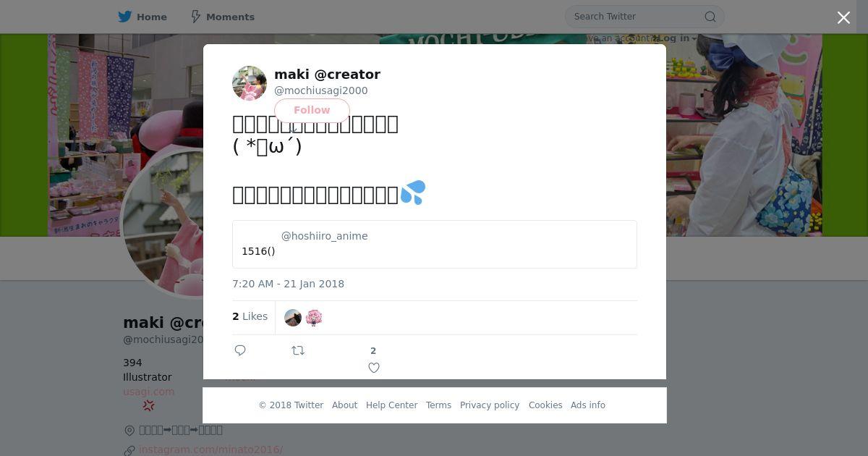Click the search magnifier icon
Screen dimensions: 868x456
click(710, 17)
